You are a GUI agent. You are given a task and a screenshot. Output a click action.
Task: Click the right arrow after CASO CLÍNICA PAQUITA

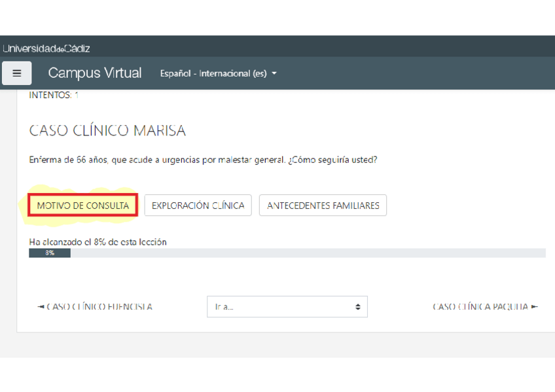(x=535, y=306)
